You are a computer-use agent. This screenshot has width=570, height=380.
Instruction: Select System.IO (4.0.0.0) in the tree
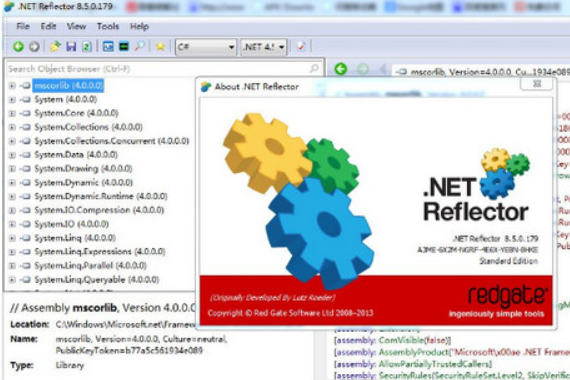pos(72,224)
